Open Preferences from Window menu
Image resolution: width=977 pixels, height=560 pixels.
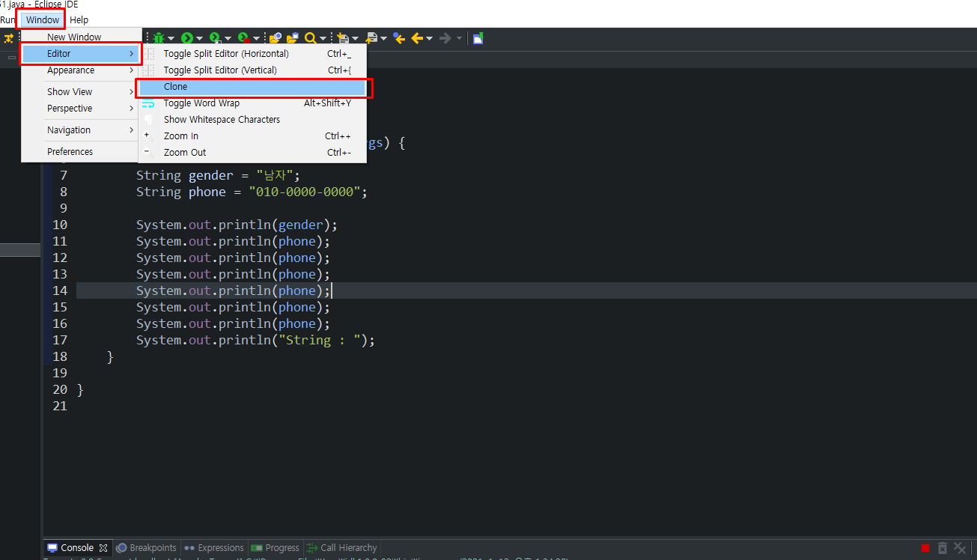[x=81, y=152]
